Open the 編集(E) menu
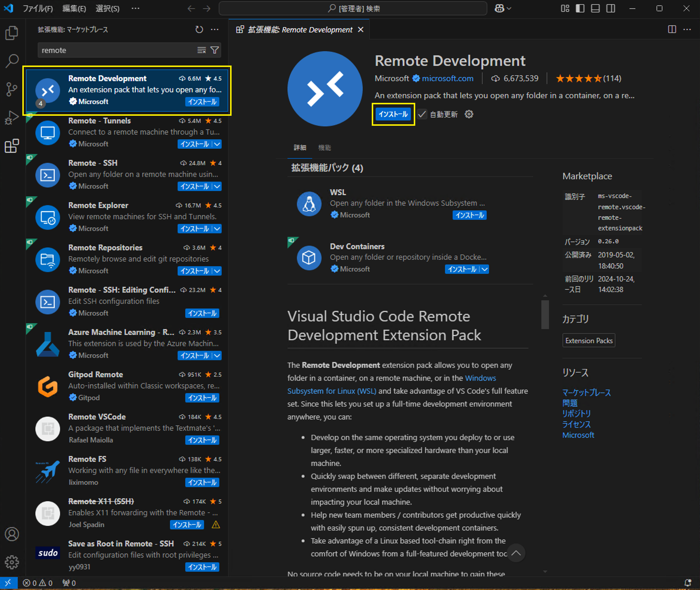This screenshot has height=590, width=700. [x=74, y=8]
